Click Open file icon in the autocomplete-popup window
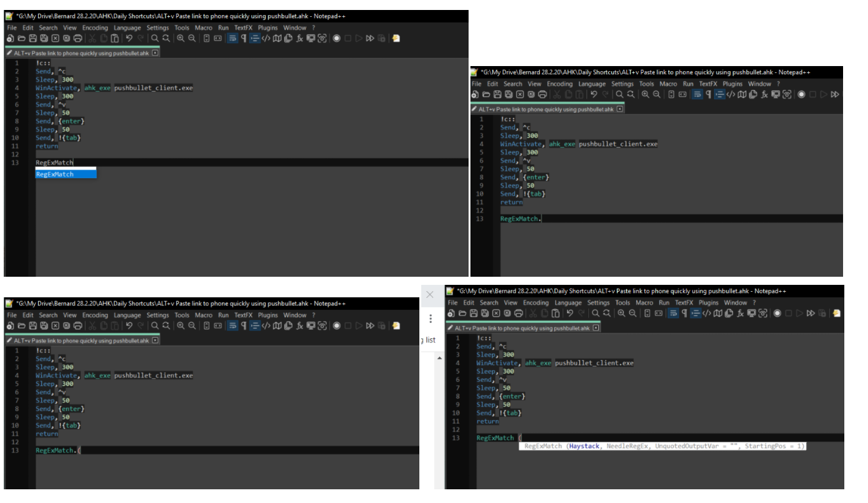Viewport: 868px width, 503px height. click(x=21, y=38)
